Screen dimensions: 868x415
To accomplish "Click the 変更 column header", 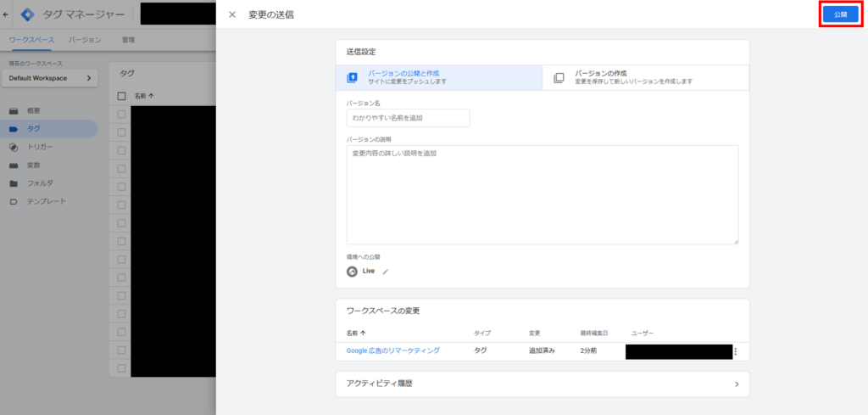I will 534,333.
